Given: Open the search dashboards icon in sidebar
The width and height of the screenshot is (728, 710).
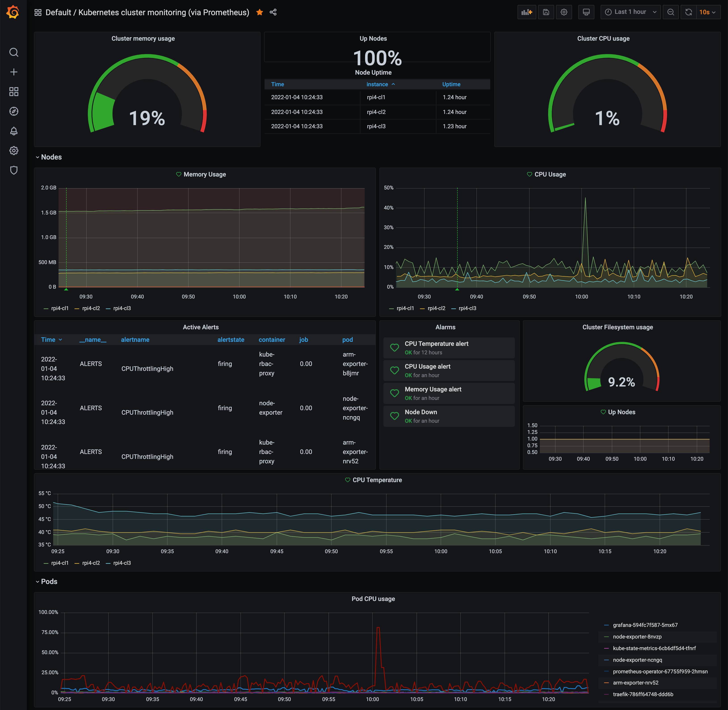Looking at the screenshot, I should (14, 52).
